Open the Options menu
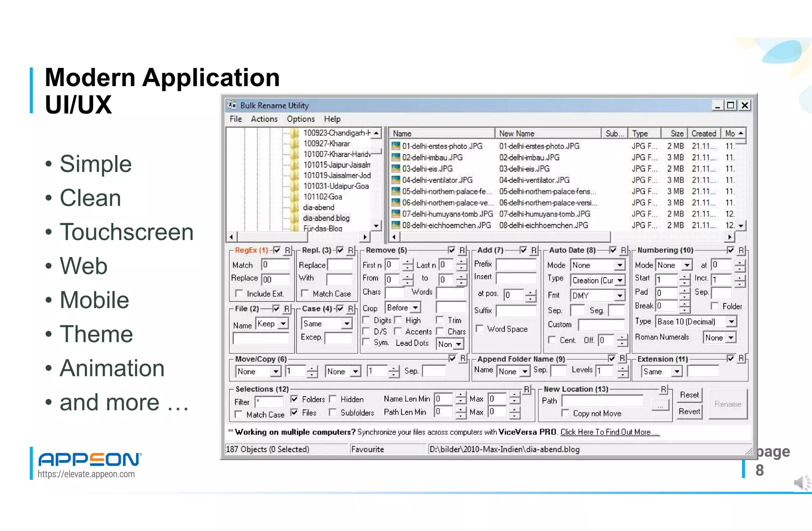The width and height of the screenshot is (812, 531). [x=301, y=119]
